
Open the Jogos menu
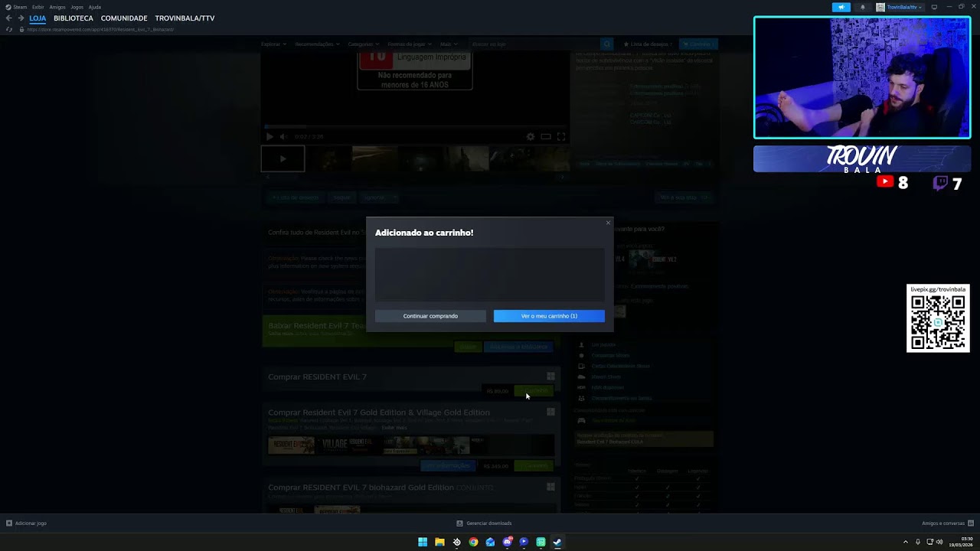pyautogui.click(x=77, y=7)
